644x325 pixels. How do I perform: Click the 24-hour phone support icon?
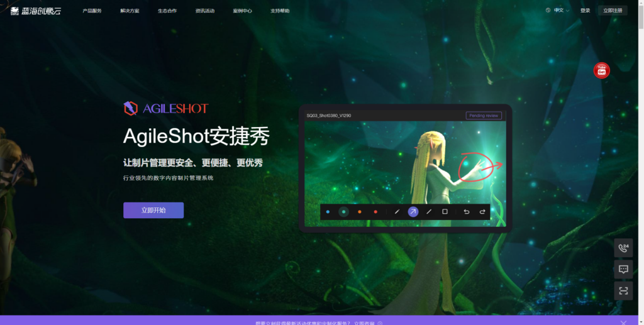(623, 248)
